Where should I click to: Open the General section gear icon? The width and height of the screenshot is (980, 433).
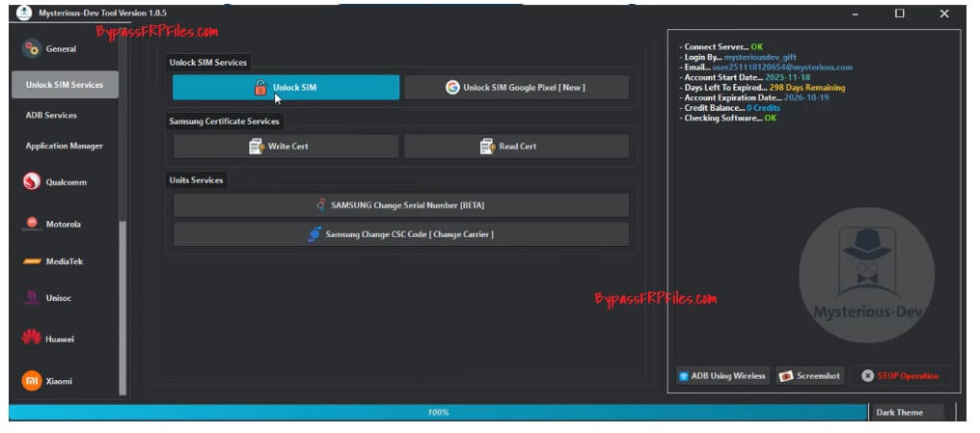tap(31, 49)
